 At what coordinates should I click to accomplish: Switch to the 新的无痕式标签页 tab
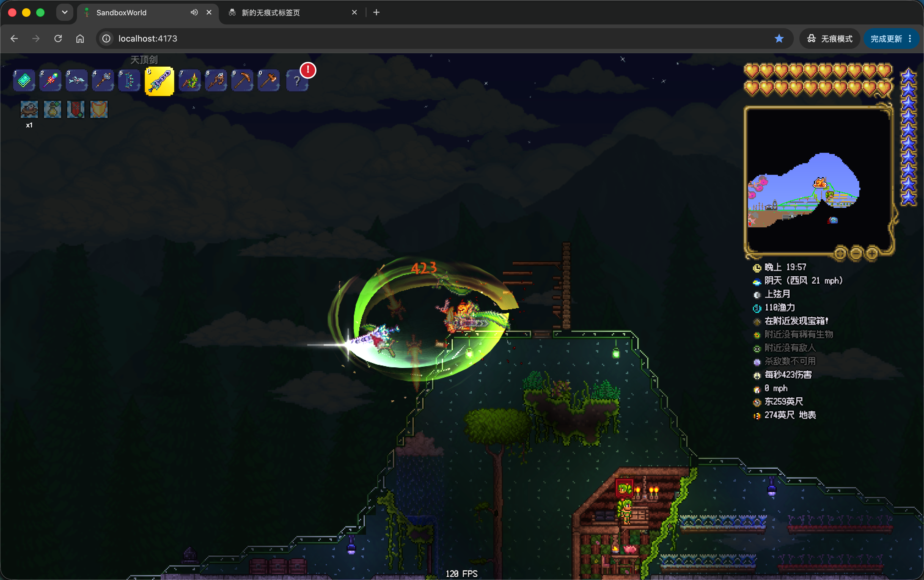[292, 13]
